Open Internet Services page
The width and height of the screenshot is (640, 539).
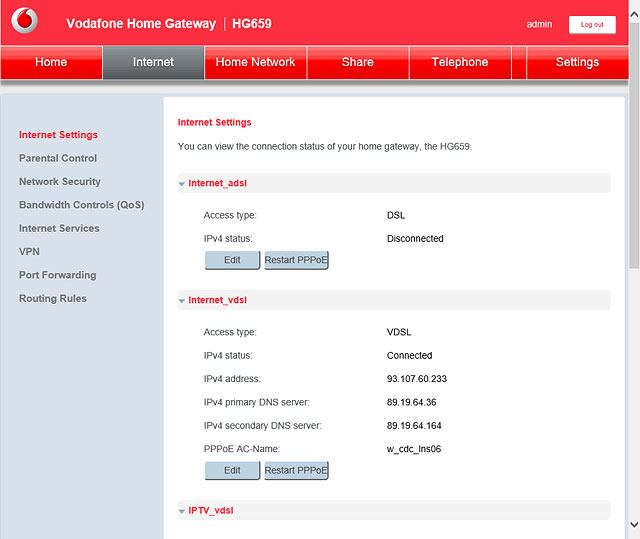pyautogui.click(x=59, y=228)
